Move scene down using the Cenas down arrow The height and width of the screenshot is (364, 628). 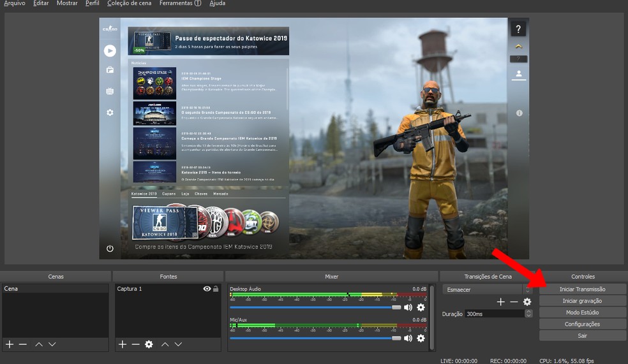coord(52,344)
